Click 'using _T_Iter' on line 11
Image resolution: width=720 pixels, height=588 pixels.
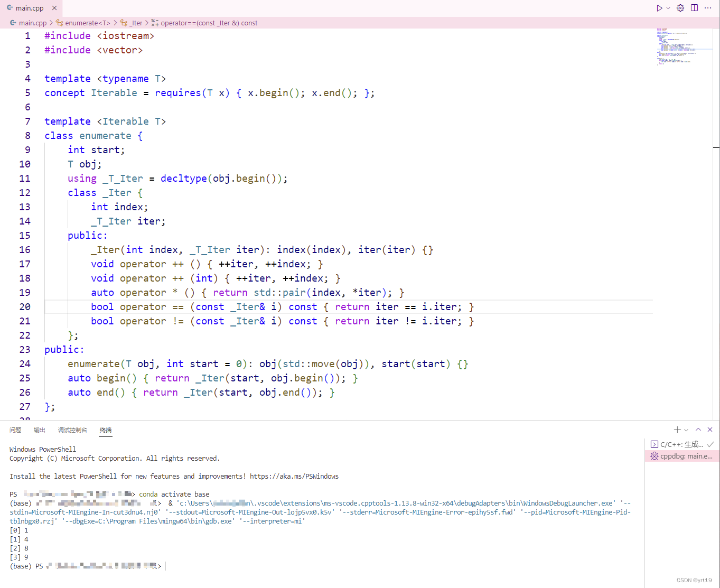[x=105, y=179]
